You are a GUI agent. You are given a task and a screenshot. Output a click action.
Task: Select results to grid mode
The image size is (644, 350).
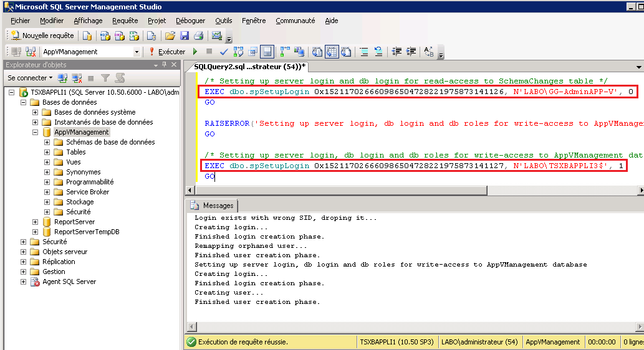tap(332, 52)
